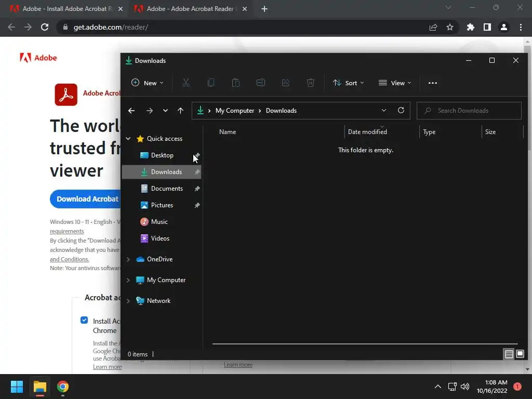532x399 pixels.
Task: Unpin Documents using its pin icon
Action: (197, 189)
